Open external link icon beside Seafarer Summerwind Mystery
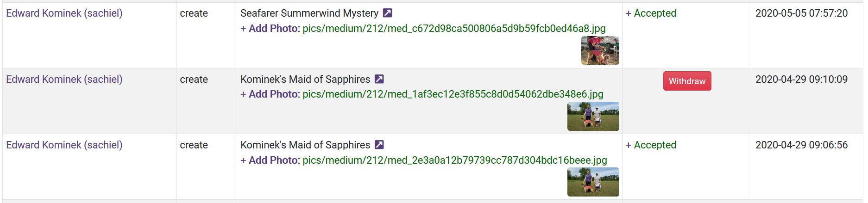 tap(388, 13)
